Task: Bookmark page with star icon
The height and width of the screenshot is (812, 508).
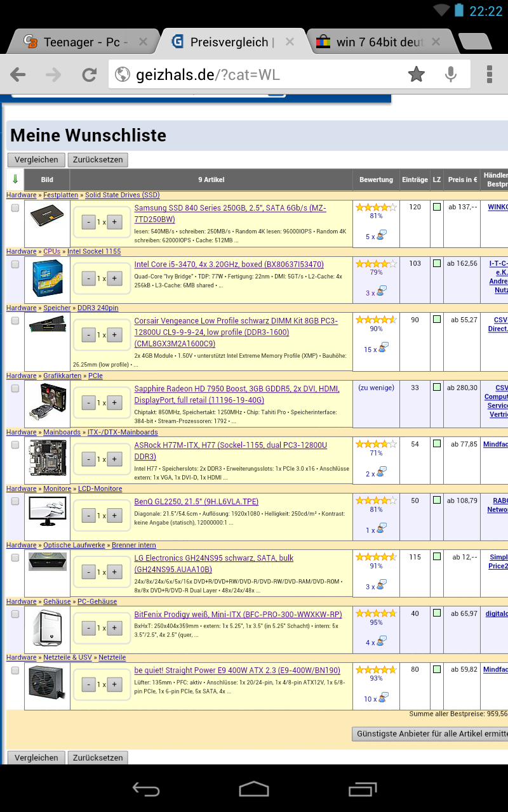Action: coord(417,75)
